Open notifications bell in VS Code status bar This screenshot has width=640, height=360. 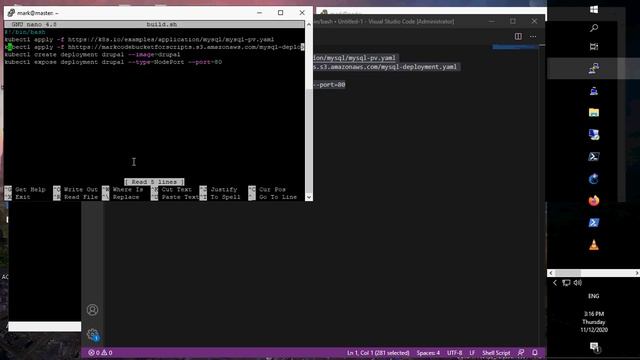(535, 353)
